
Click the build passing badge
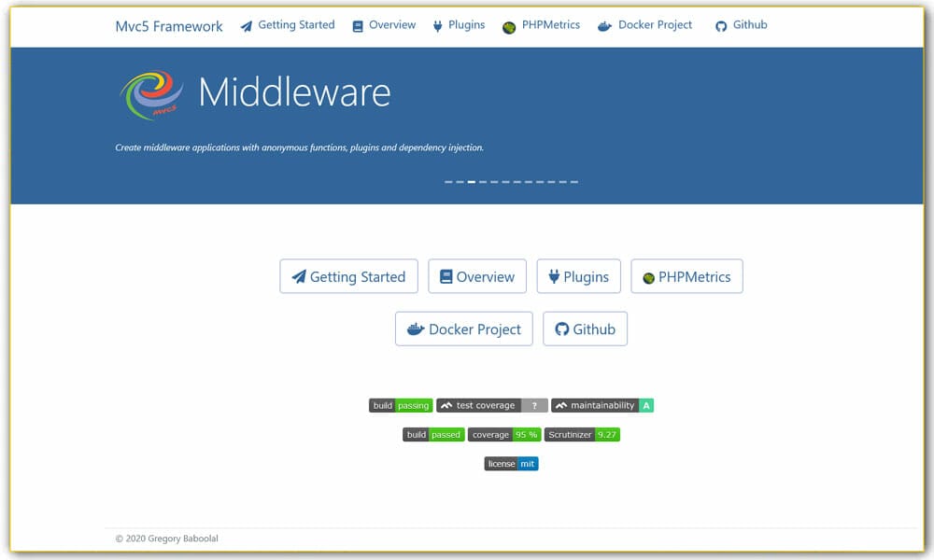pos(401,405)
